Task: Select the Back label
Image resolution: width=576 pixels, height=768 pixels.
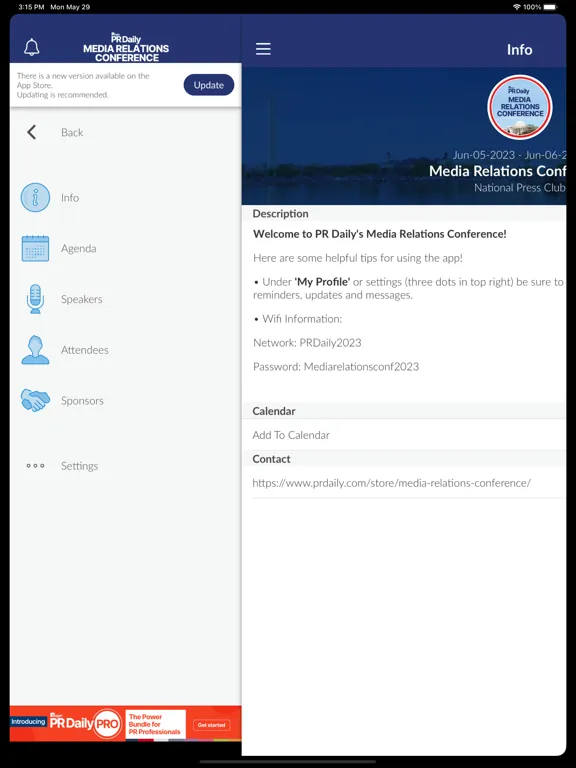Action: click(72, 132)
